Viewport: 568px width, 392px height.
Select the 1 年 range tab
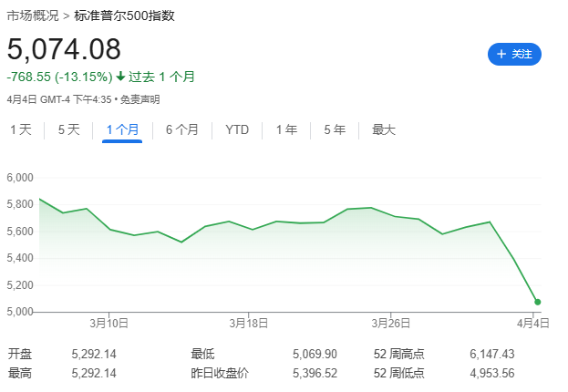point(286,129)
